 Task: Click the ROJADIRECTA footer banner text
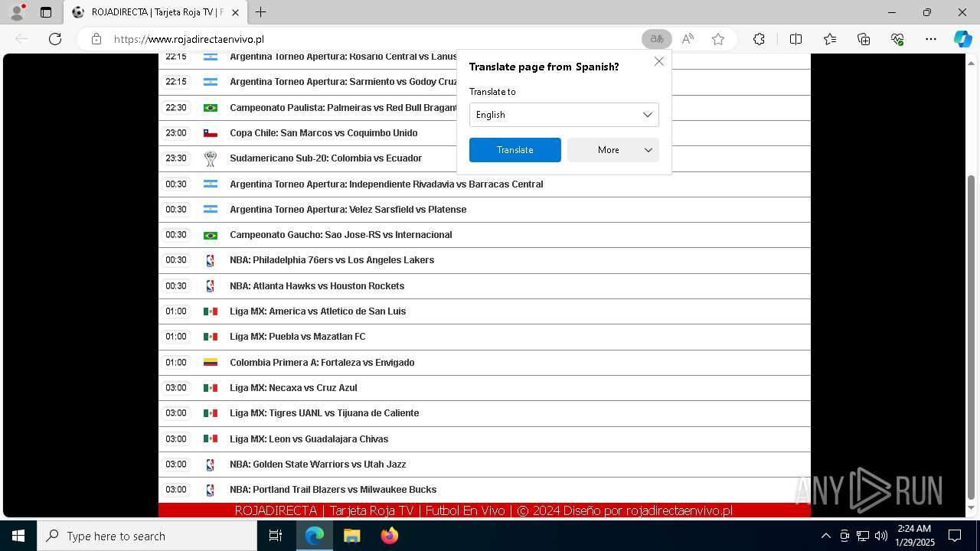tap(484, 510)
